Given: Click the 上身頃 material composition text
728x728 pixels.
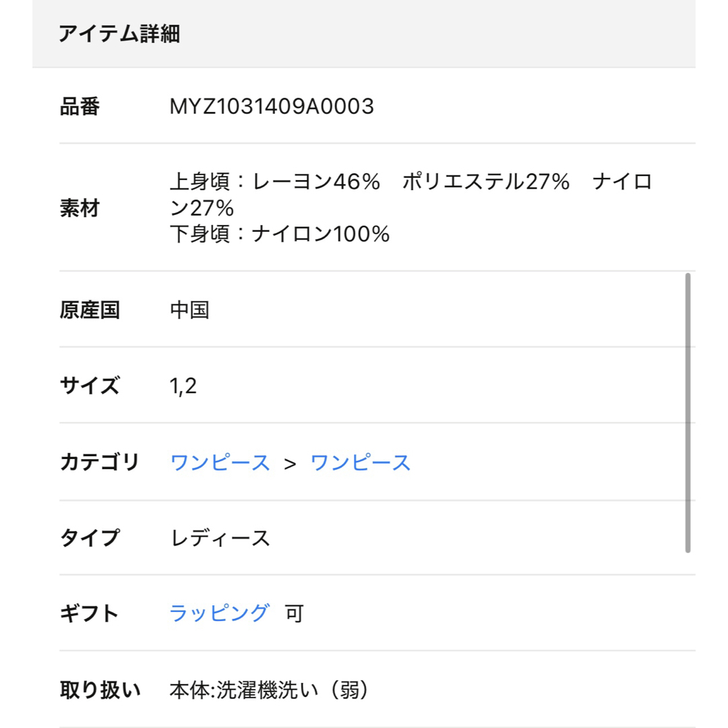Looking at the screenshot, I should [411, 194].
